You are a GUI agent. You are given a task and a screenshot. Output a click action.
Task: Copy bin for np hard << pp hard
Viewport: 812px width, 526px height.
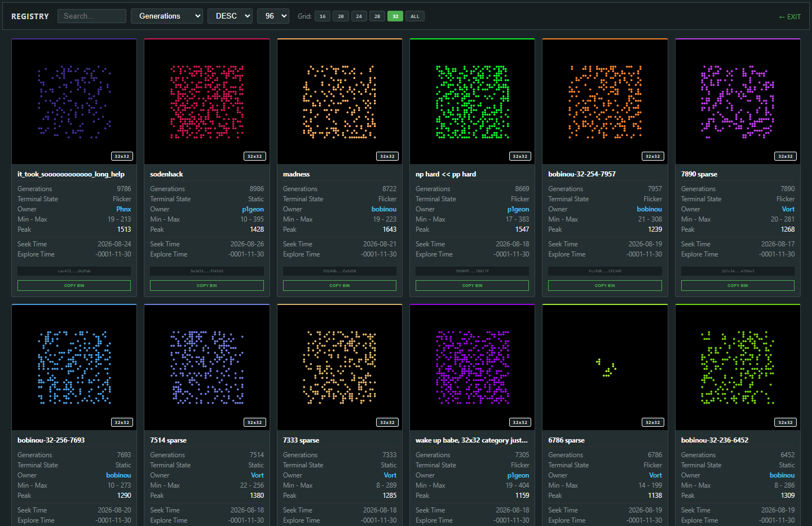(473, 285)
